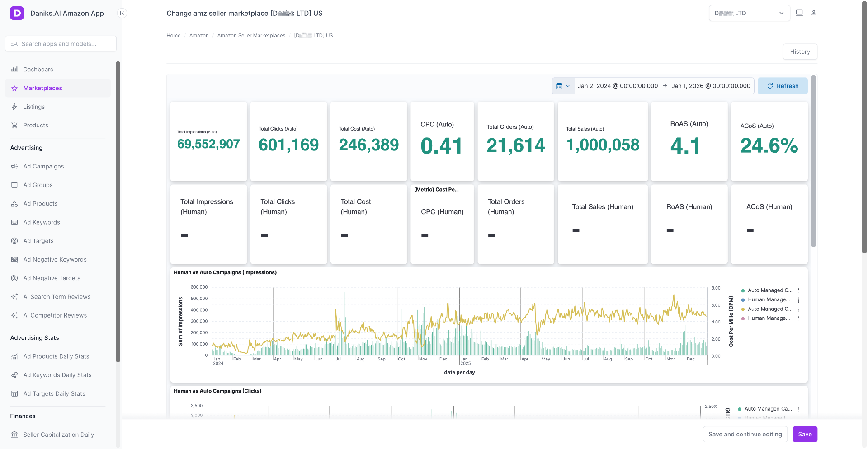Open options for Clicks chart Auto Managed legend

coord(799,409)
